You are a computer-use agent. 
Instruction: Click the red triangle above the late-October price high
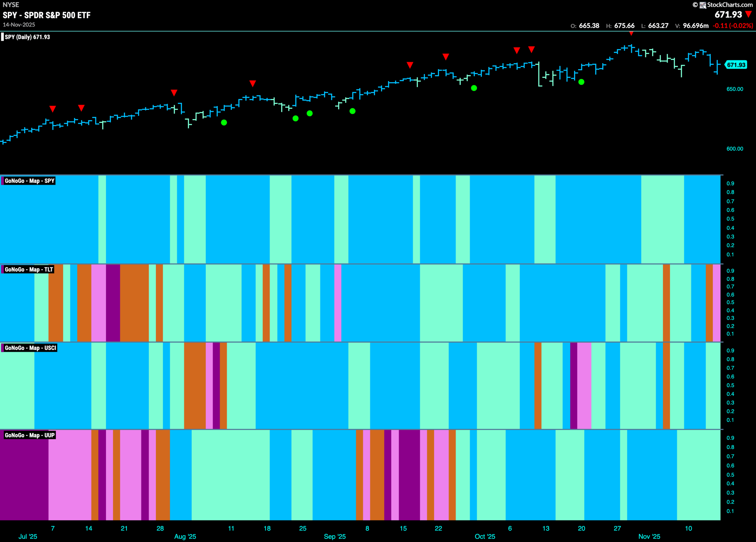click(631, 33)
